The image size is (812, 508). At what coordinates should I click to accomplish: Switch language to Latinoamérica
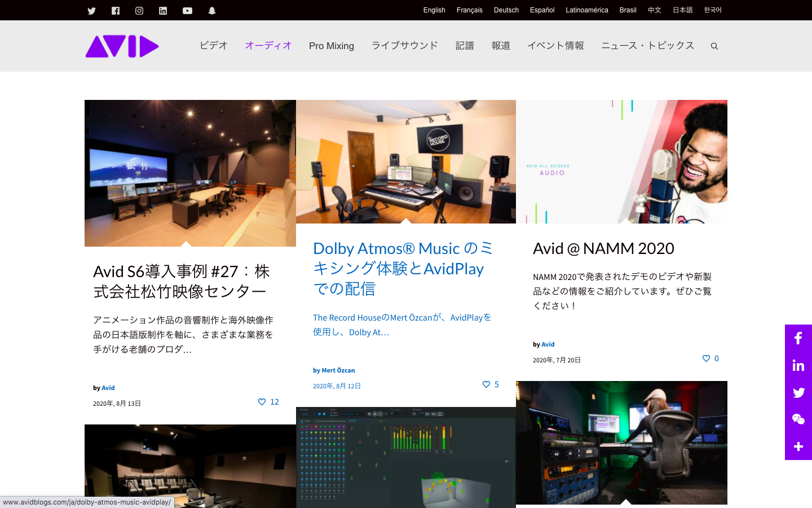(587, 10)
